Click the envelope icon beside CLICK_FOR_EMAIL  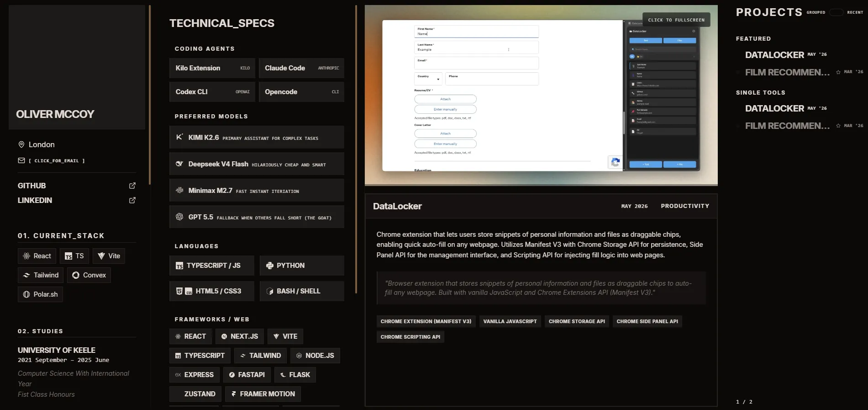coord(21,160)
